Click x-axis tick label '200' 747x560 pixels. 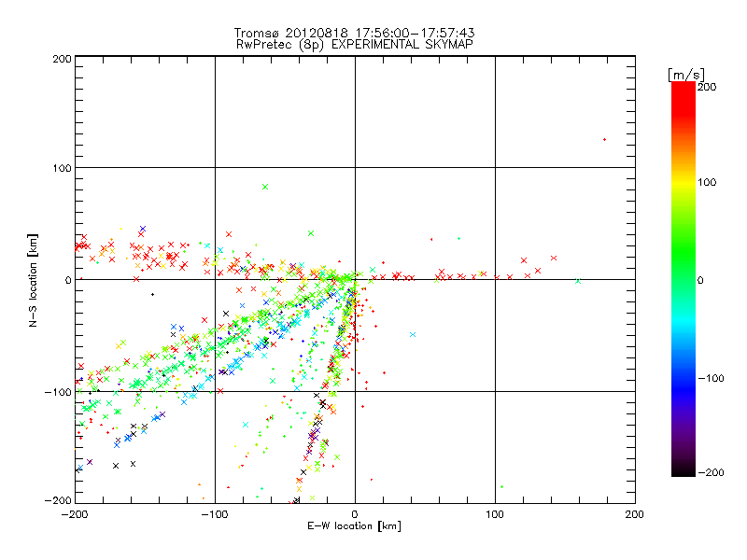tap(634, 514)
